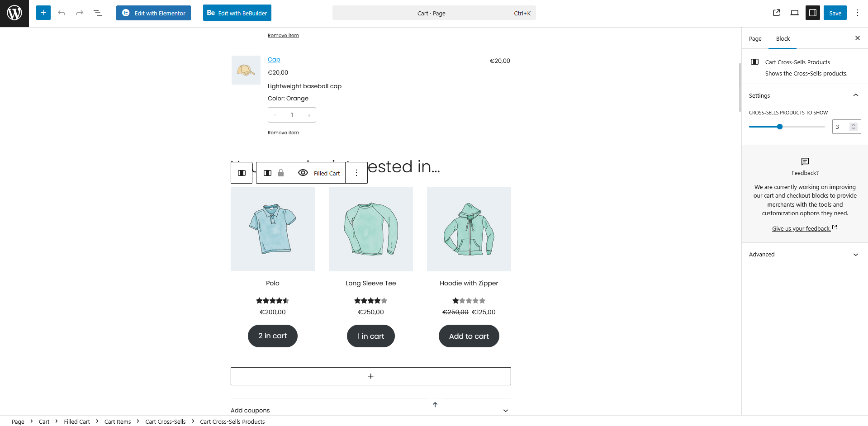Expand the Advanced panel section
This screenshot has height=426, width=868.
pos(855,255)
